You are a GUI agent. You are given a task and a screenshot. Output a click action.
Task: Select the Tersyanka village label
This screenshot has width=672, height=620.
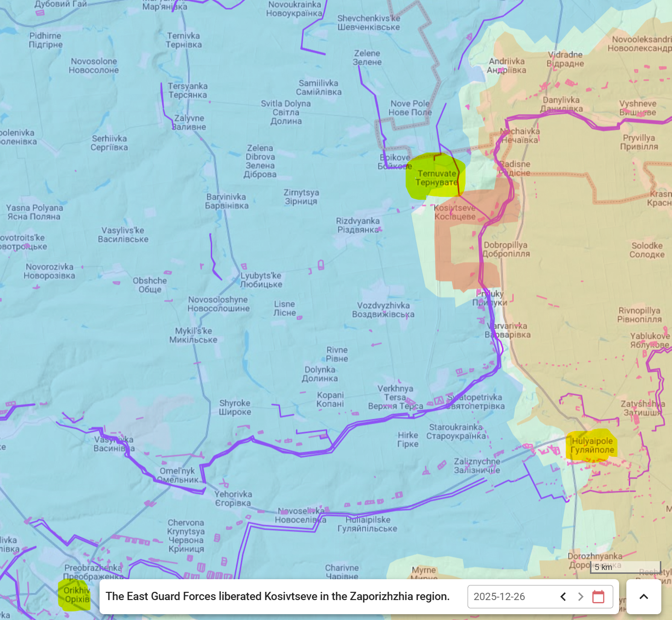(x=187, y=90)
